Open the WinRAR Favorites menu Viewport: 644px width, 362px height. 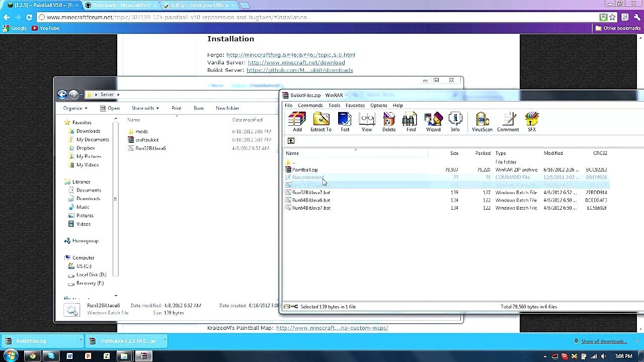[x=355, y=106]
